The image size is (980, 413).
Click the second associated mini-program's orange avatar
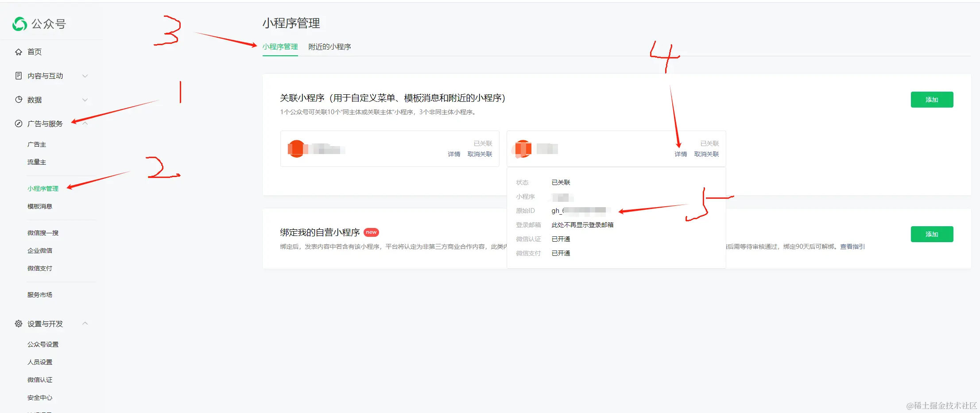pos(523,149)
